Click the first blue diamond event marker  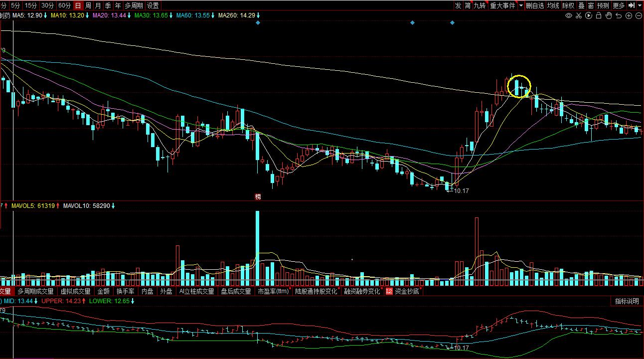click(x=258, y=23)
